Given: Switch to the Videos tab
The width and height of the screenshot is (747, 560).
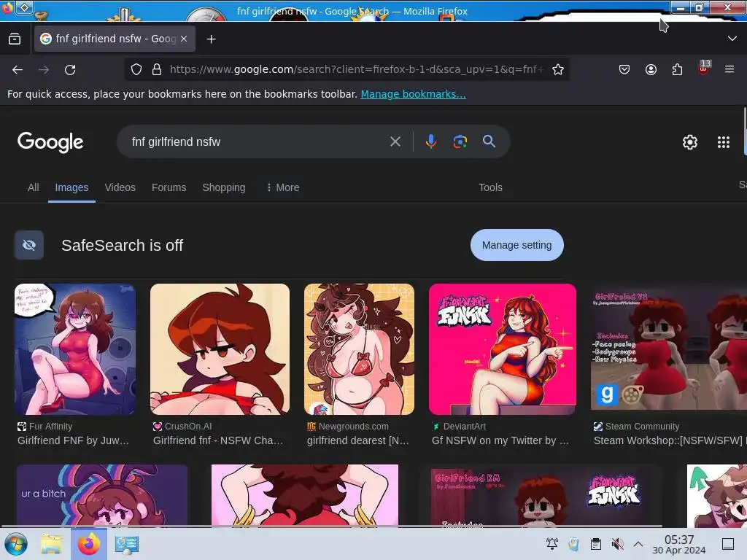Looking at the screenshot, I should (120, 187).
